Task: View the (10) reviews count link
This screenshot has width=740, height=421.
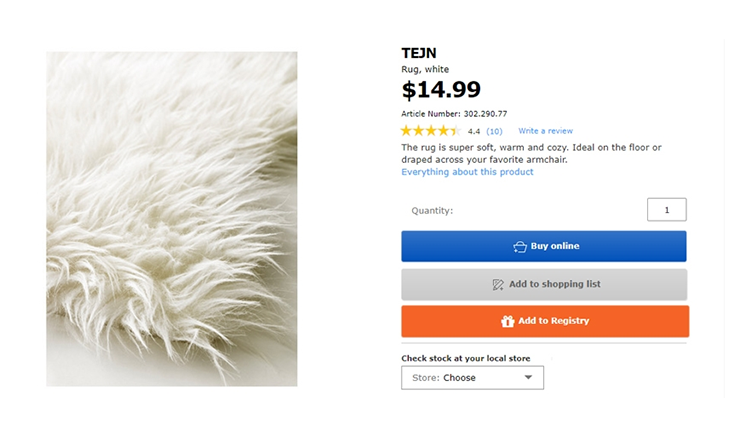Action: [x=494, y=131]
